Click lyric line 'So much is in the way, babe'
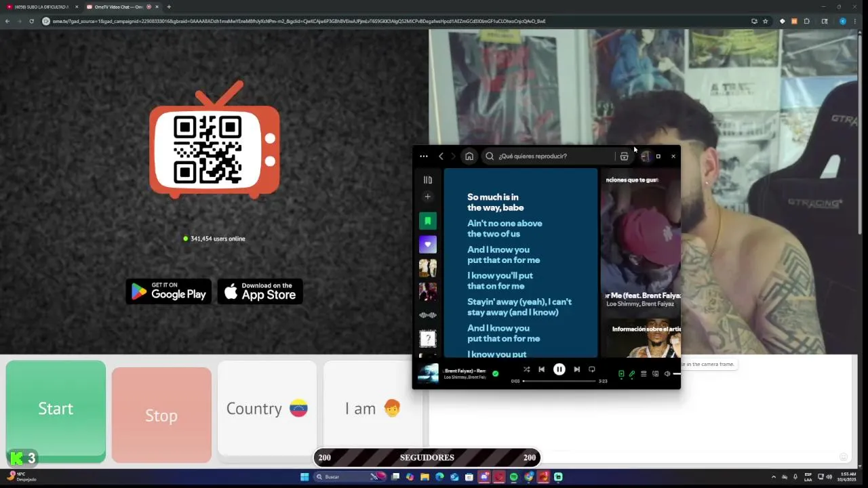This screenshot has width=868, height=488. (x=495, y=202)
